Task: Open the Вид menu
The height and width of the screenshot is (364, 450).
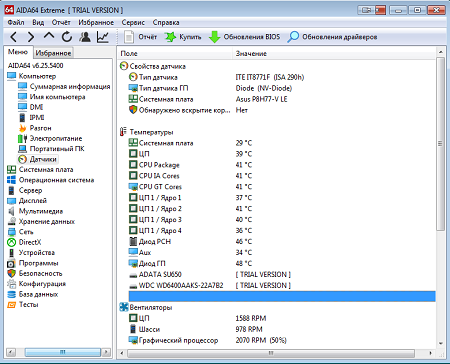Action: pyautogui.click(x=38, y=22)
